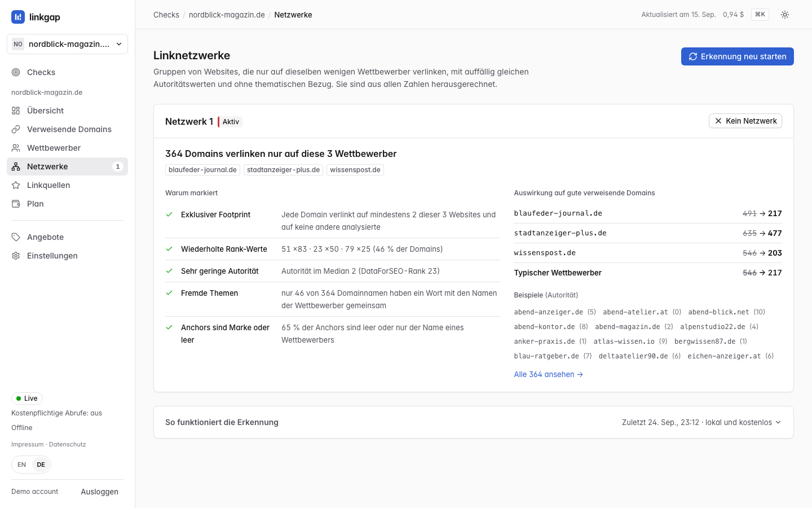Click the X icon in Kein Netzwerk button
812x508 pixels.
(718, 121)
